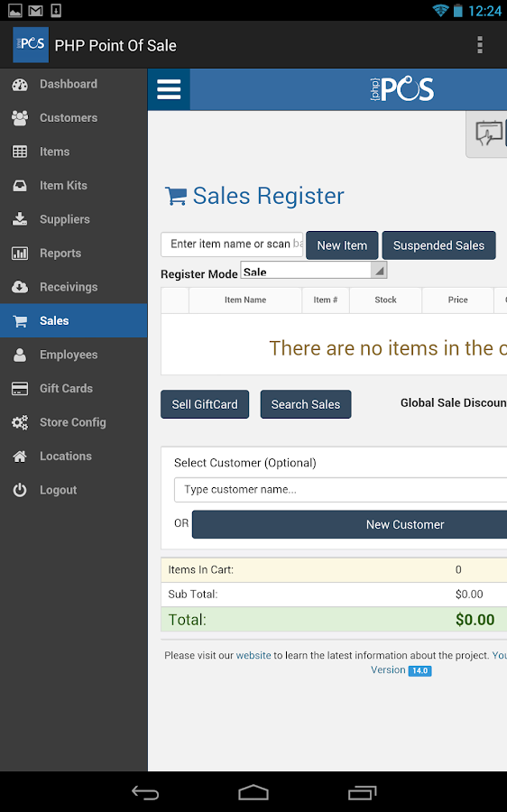This screenshot has height=812, width=507.
Task: Click the Sales cart icon in sidebar
Action: tap(20, 321)
